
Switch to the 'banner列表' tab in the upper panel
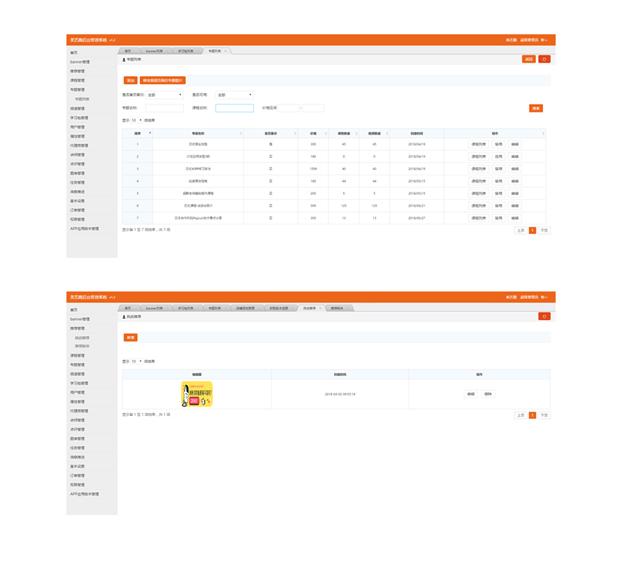(x=154, y=51)
